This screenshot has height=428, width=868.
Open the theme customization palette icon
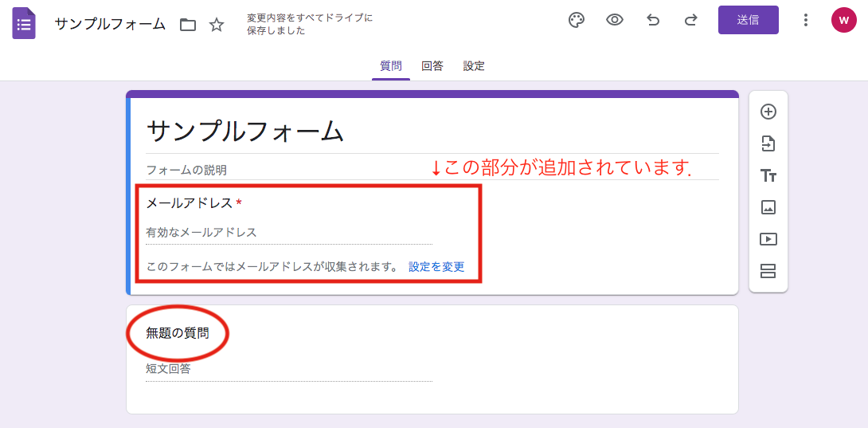point(577,20)
